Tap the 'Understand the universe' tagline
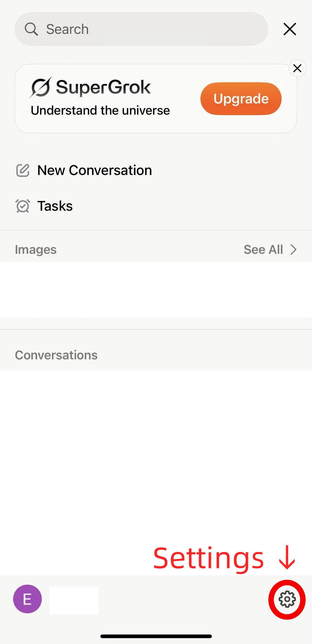Viewport: 312px width, 644px height. tap(100, 111)
